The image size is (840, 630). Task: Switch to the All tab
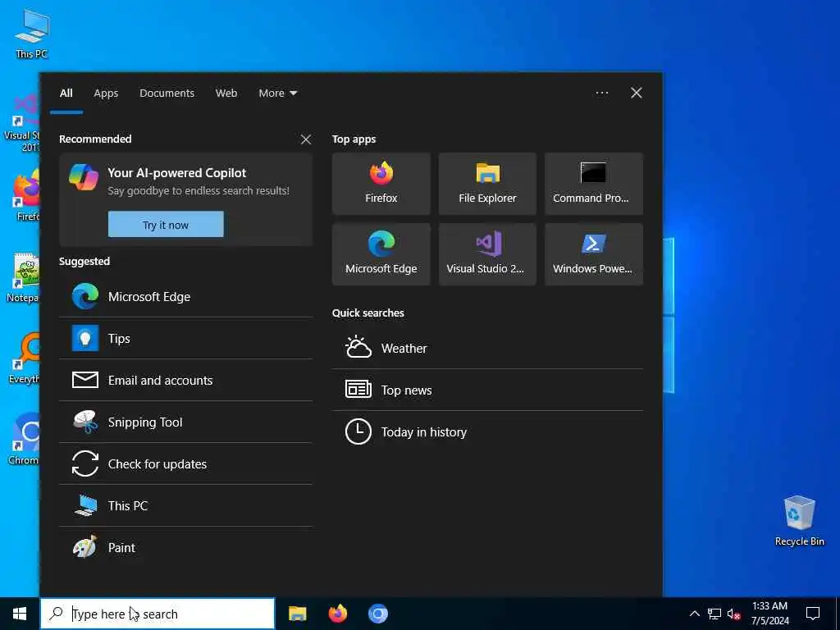click(x=66, y=94)
